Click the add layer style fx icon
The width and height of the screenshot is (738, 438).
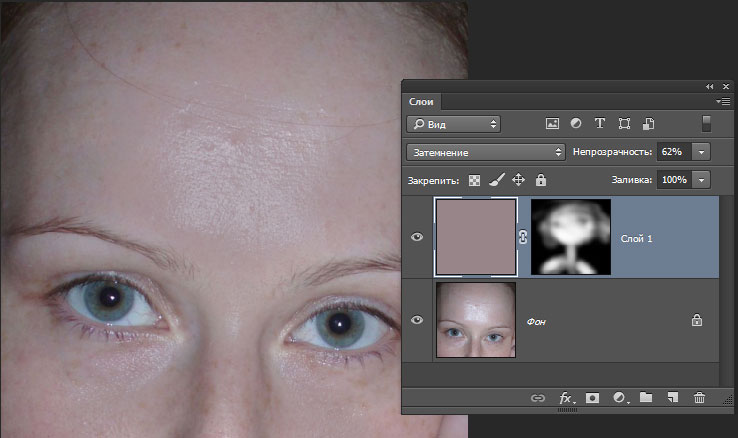(566, 398)
